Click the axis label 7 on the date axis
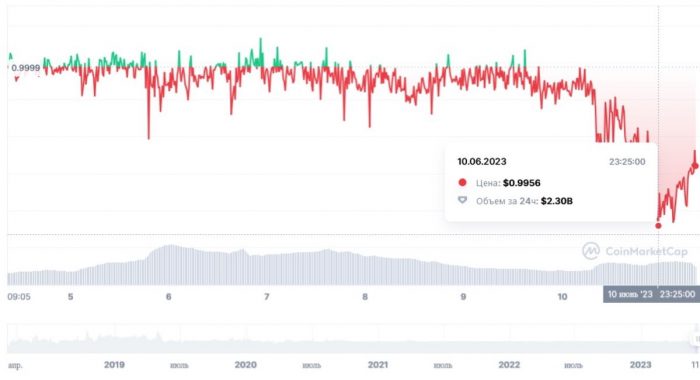Screen dimensions: 700x380 (267, 296)
